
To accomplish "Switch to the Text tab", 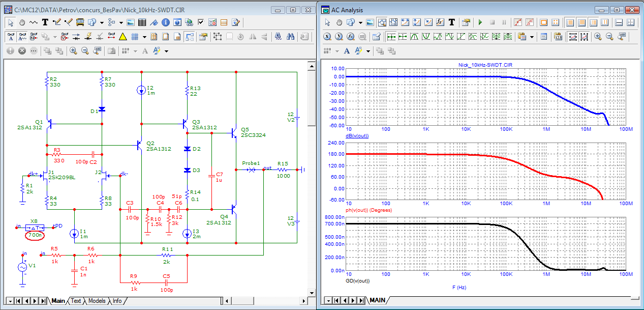I will pyautogui.click(x=76, y=301).
